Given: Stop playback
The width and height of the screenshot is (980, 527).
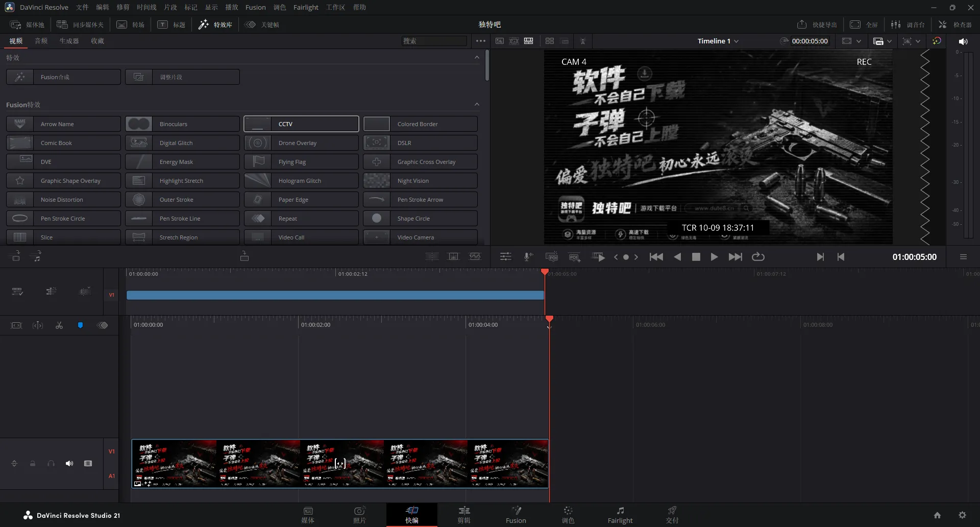Looking at the screenshot, I should [696, 257].
